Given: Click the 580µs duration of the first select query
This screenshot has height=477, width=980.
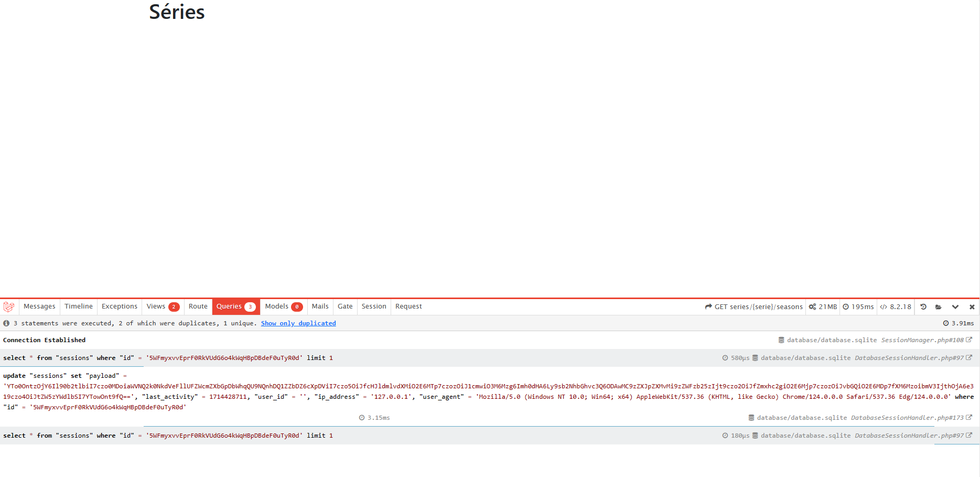Looking at the screenshot, I should click(x=736, y=358).
